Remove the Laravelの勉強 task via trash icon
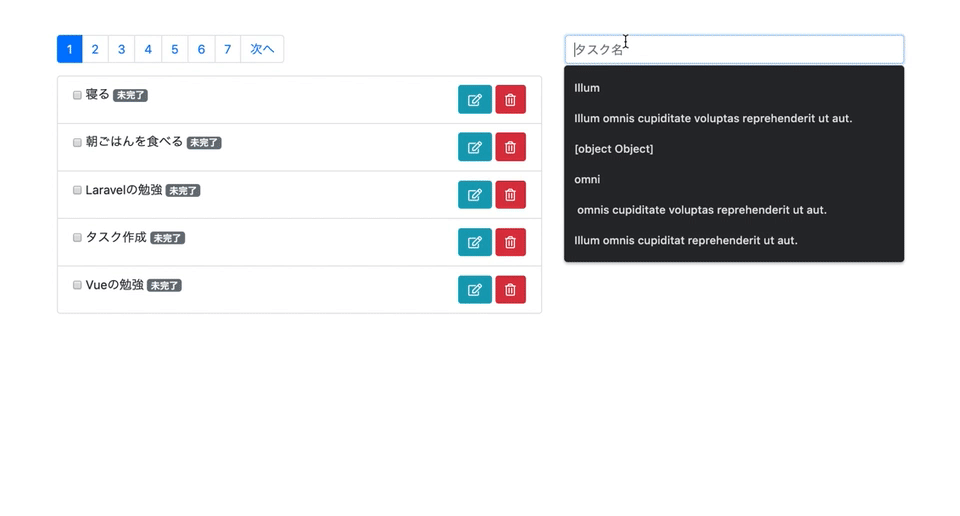 [x=510, y=195]
